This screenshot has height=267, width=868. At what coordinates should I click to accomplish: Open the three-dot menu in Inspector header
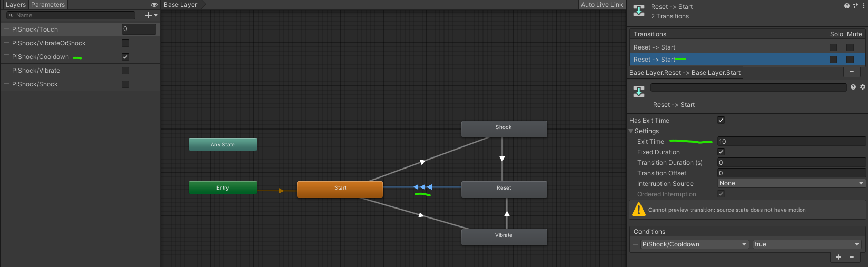pyautogui.click(x=863, y=6)
